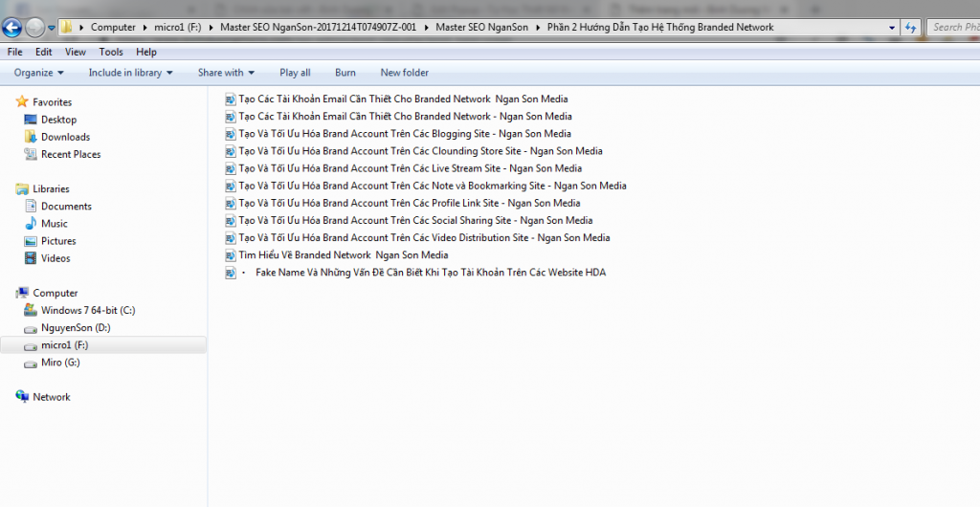Select the Note và Bookmarking Site file
Screen dimensions: 980x507
(x=433, y=186)
